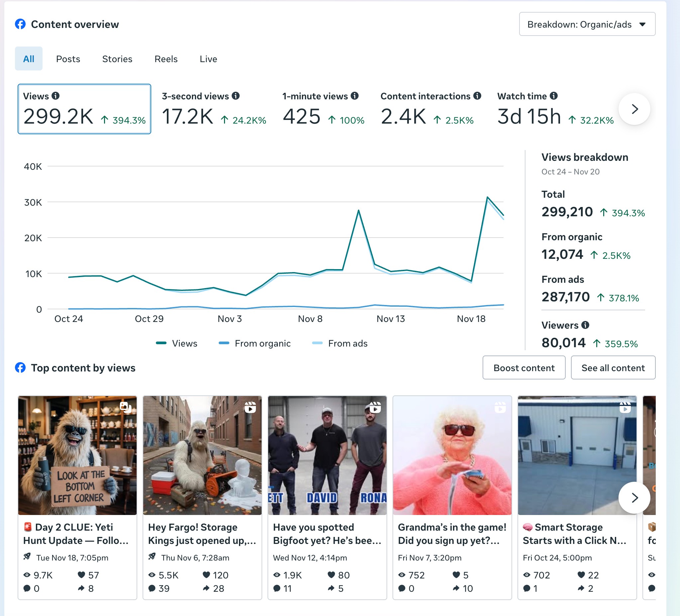Screen dimensions: 680x616
Task: Click the eye views icon showing 5.5K
Action: coord(152,575)
